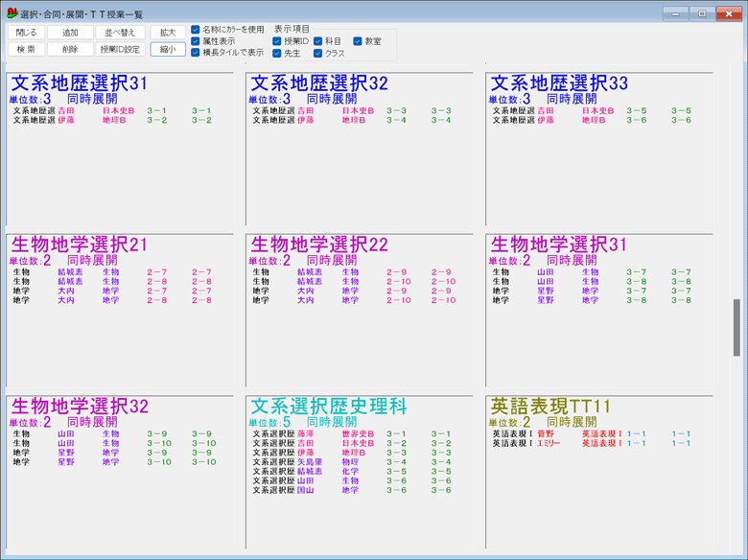Click the 並べ替え button
This screenshot has width=748, height=560.
[x=120, y=32]
